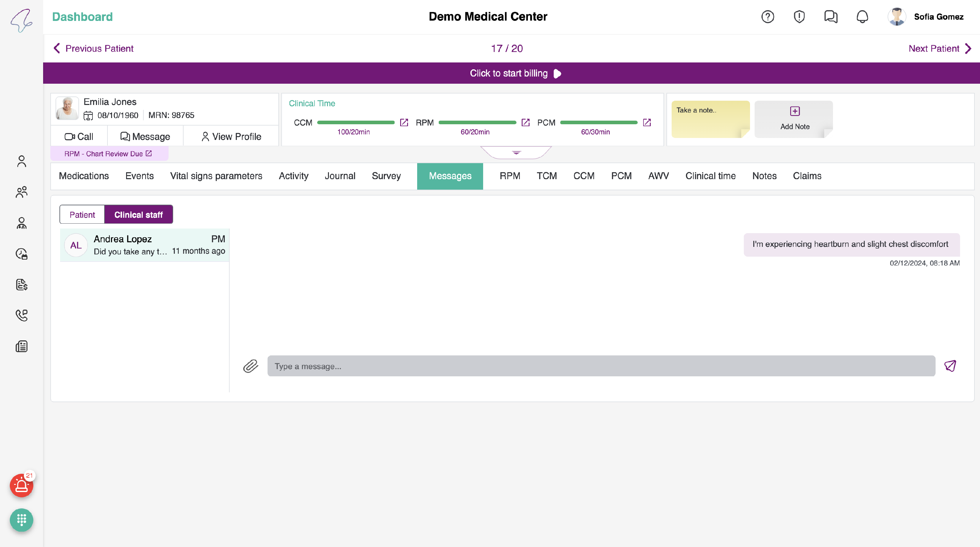Open the green dial pad button
The image size is (980, 547).
[21, 520]
